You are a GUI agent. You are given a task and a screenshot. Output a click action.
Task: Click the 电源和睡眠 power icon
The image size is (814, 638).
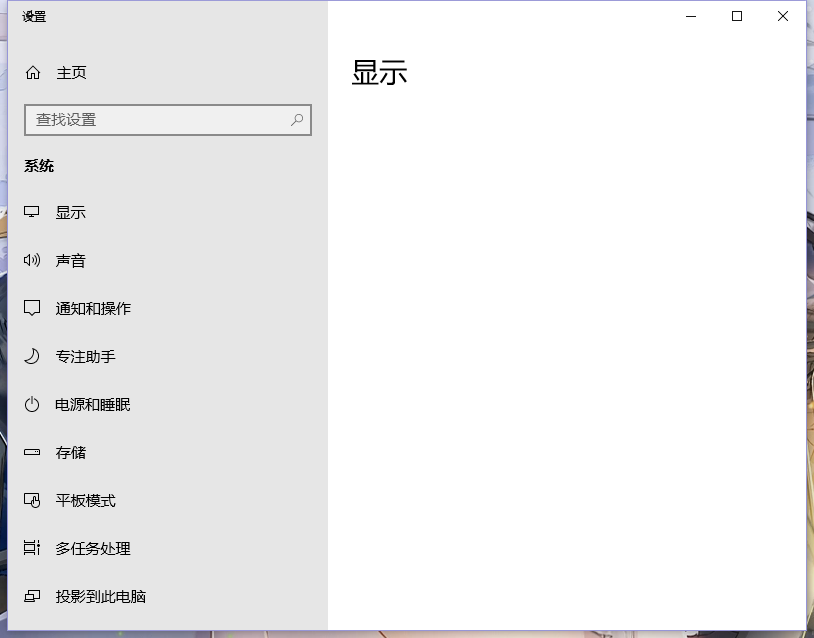[x=31, y=404]
